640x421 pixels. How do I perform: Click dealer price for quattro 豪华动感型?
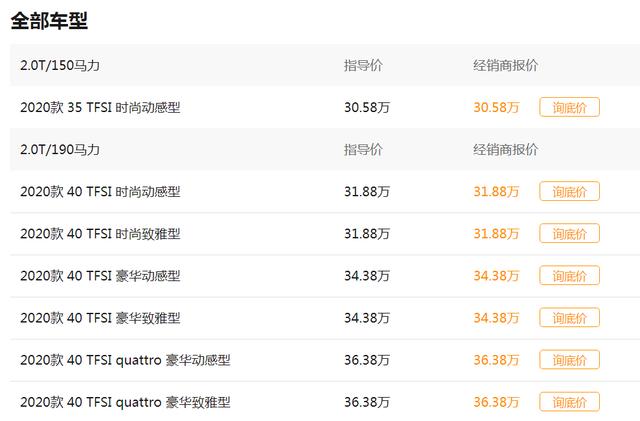coord(496,360)
